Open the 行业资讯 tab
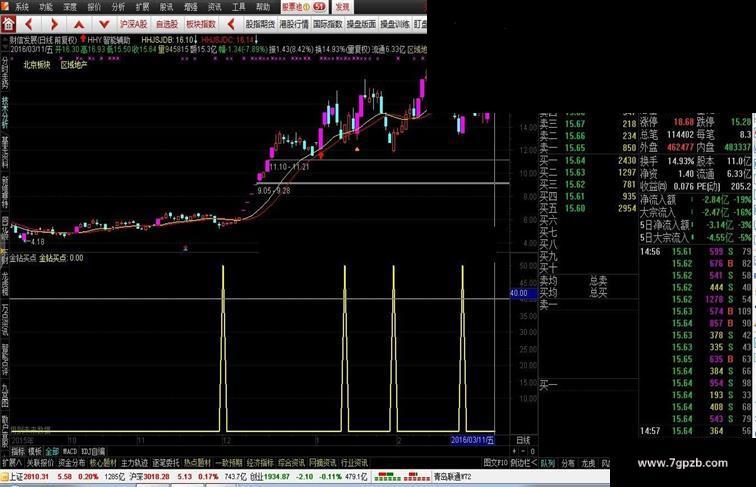Viewport: 756px width, 487px height. pyautogui.click(x=354, y=463)
